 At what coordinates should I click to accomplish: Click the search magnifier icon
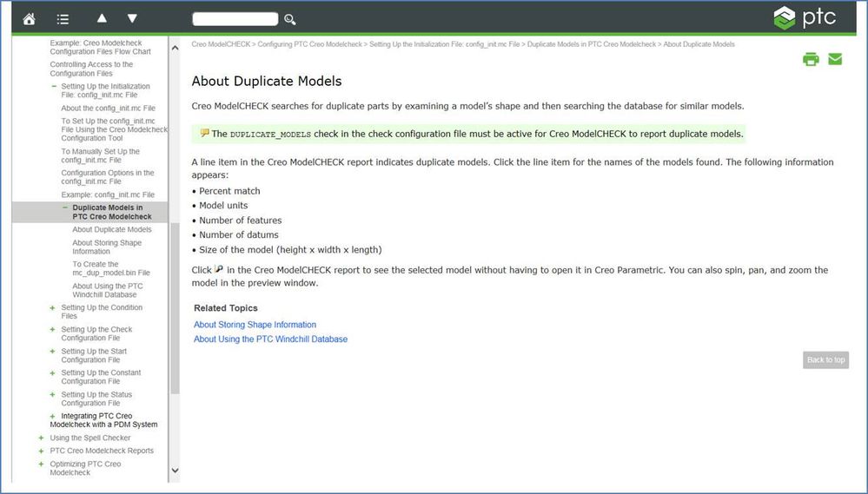tap(290, 19)
